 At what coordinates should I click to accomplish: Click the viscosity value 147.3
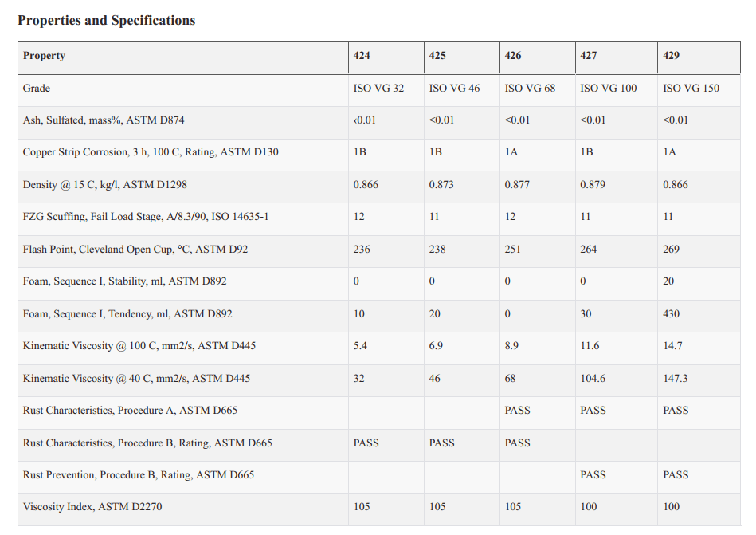point(676,379)
